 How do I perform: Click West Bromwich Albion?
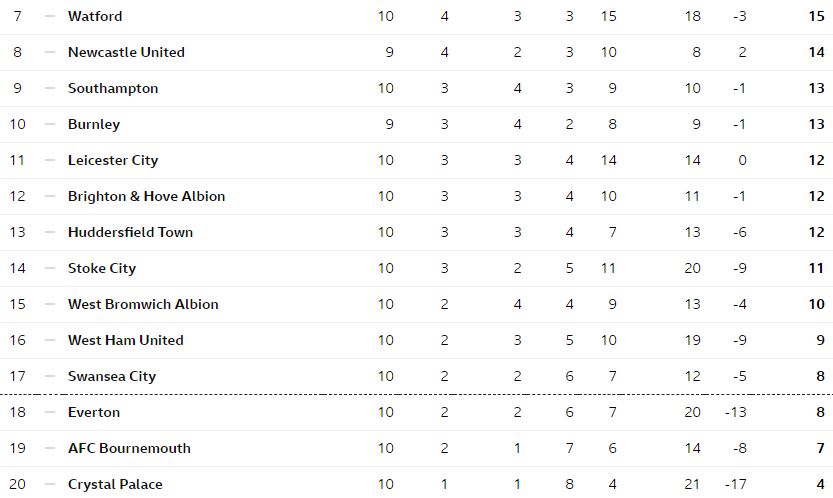coord(143,305)
